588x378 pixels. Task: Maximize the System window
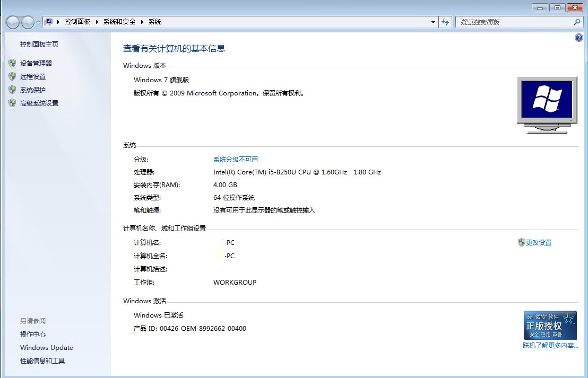558,7
